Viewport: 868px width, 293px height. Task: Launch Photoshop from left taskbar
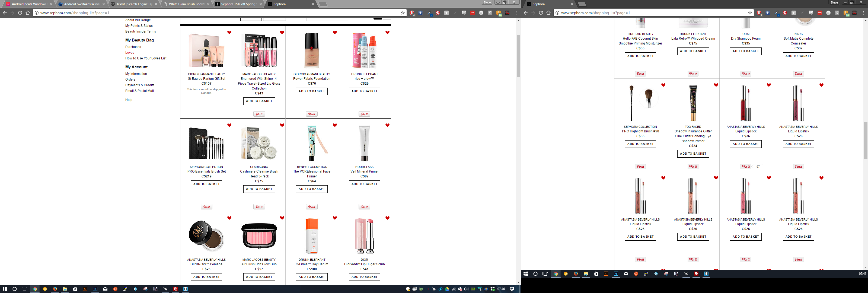click(95, 289)
